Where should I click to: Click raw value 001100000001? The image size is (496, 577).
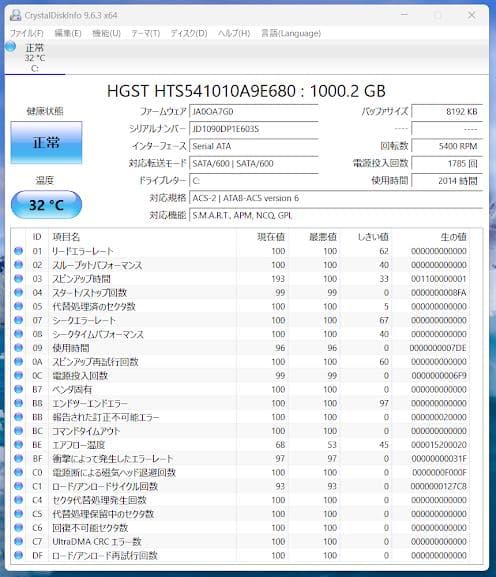point(439,279)
